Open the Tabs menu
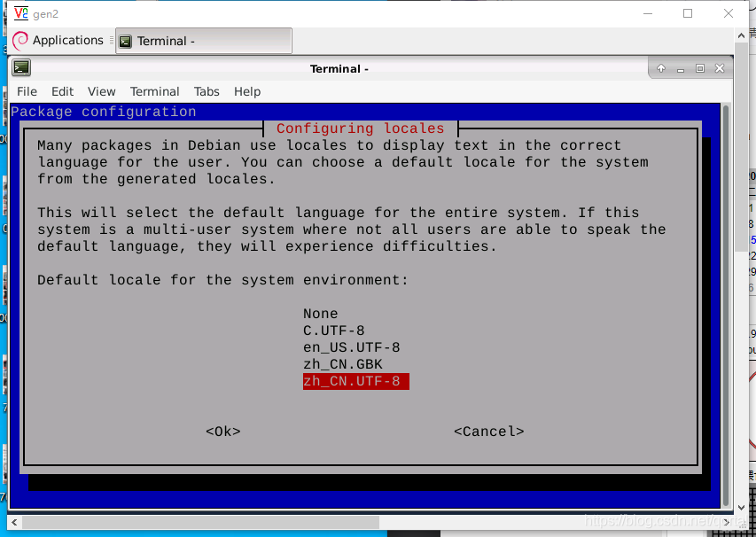The height and width of the screenshot is (537, 756). pos(207,91)
